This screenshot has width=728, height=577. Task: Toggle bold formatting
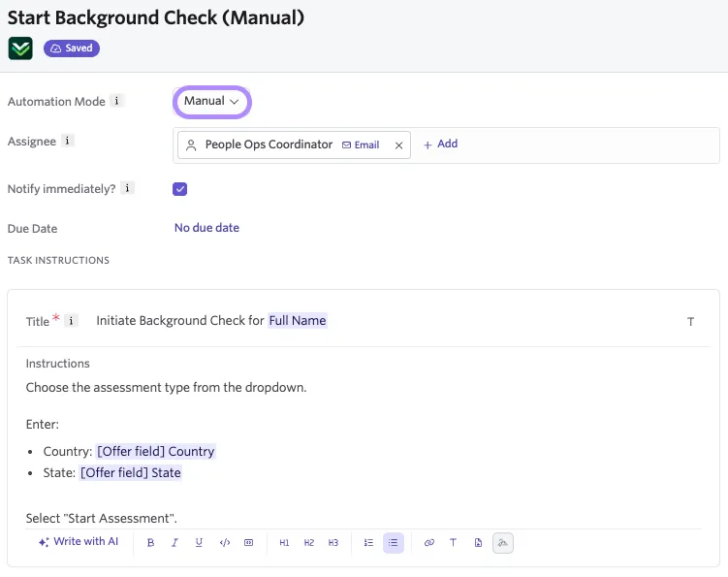[x=150, y=543]
